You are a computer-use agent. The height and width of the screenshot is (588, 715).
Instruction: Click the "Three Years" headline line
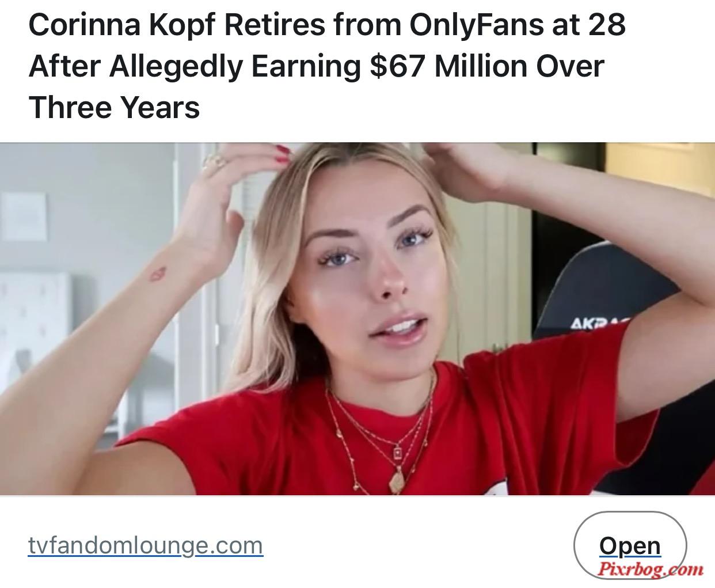(114, 107)
